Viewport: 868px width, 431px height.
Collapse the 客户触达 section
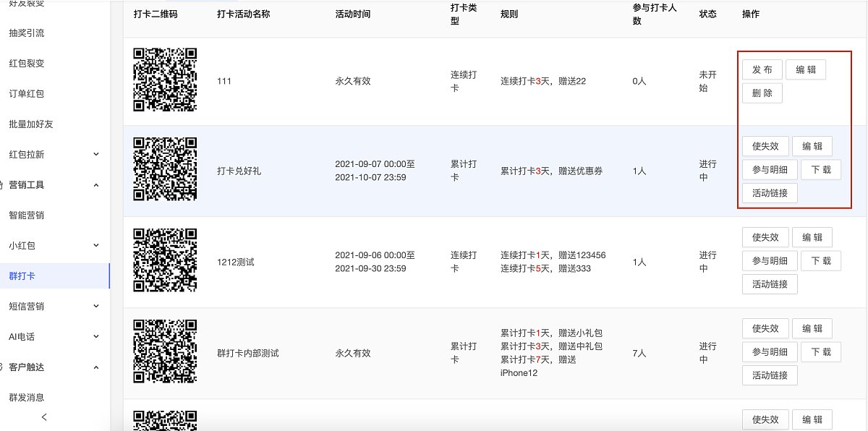tap(96, 367)
